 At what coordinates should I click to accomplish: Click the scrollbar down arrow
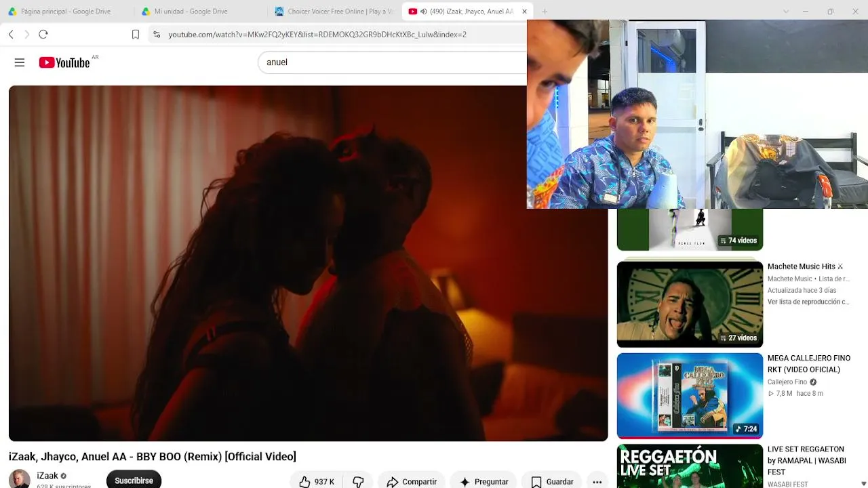(x=863, y=483)
